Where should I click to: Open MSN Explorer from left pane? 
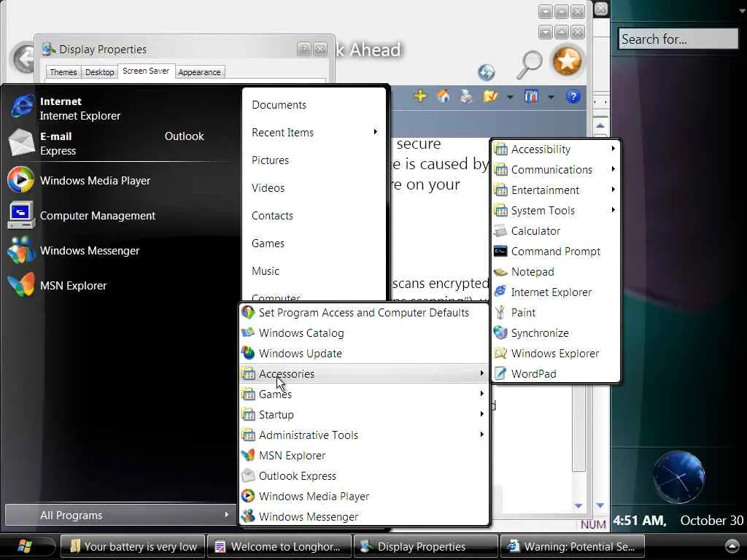[x=119, y=286]
